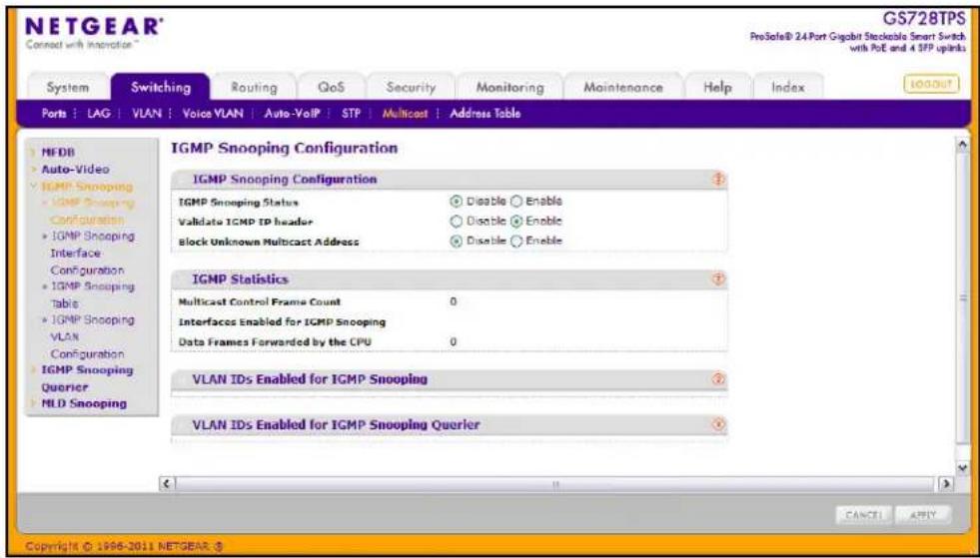Switch to the Help tab

(x=717, y=88)
